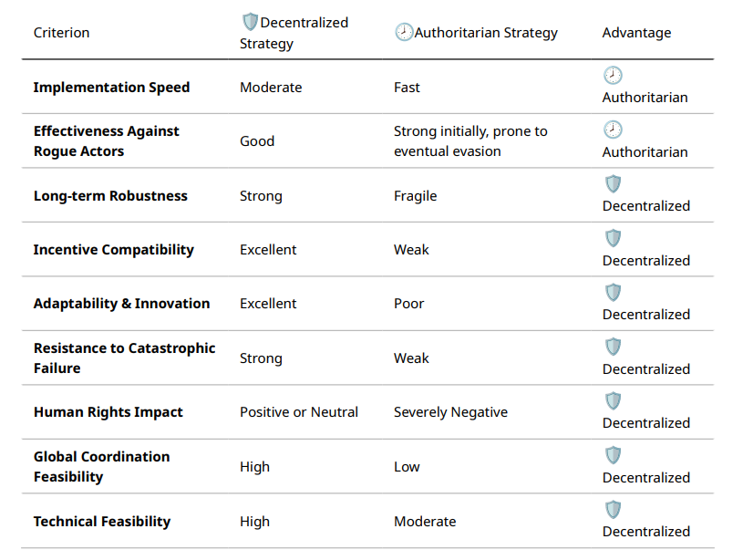Select the Human Rights Impact criterion
This screenshot has height=560, width=743.
click(108, 412)
